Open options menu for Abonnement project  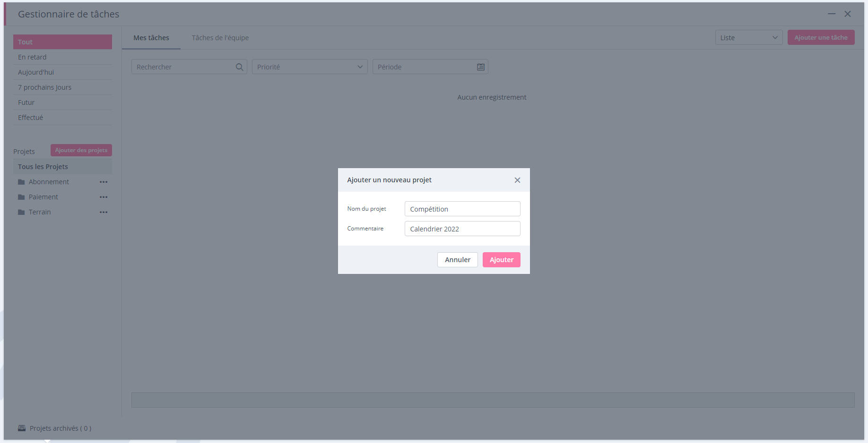(104, 182)
